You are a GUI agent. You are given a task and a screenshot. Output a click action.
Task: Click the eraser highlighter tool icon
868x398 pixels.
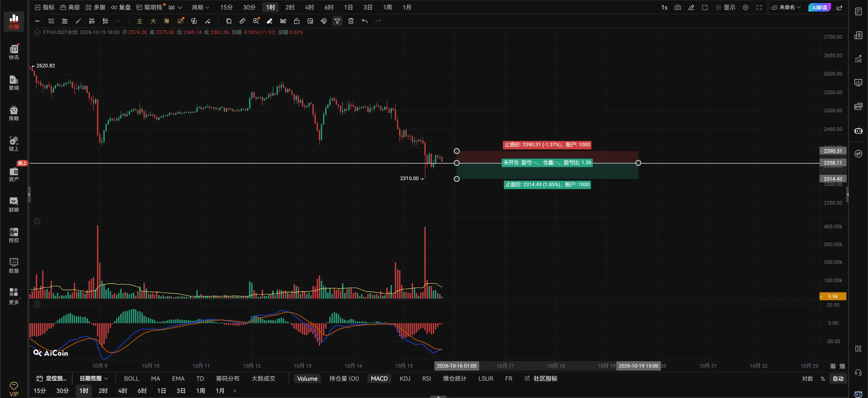[270, 21]
